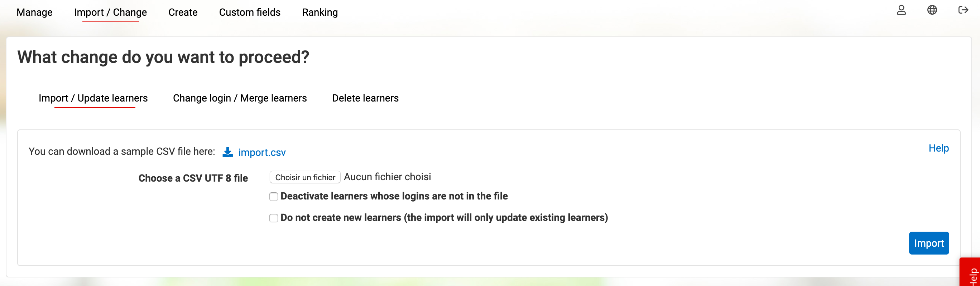
Task: Switch to Delete learners tab
Action: pos(365,98)
